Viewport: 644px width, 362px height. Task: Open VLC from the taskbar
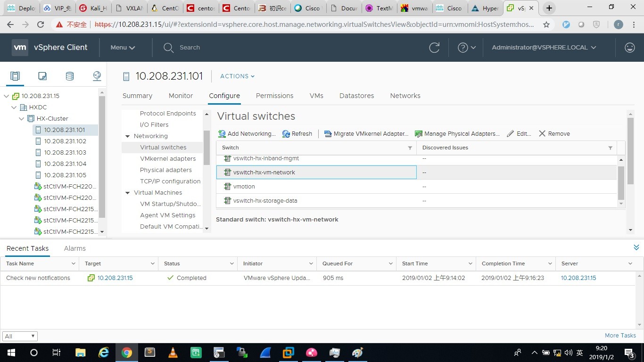point(173,353)
